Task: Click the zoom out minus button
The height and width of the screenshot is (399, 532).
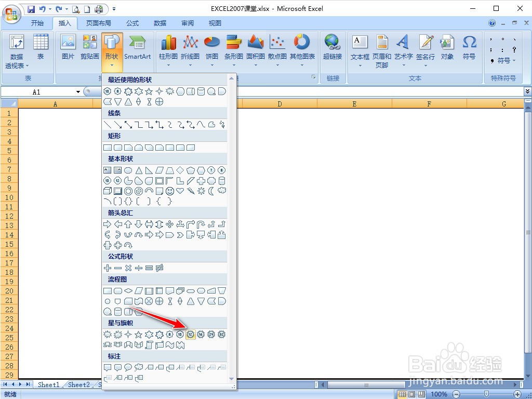Action: click(x=456, y=394)
